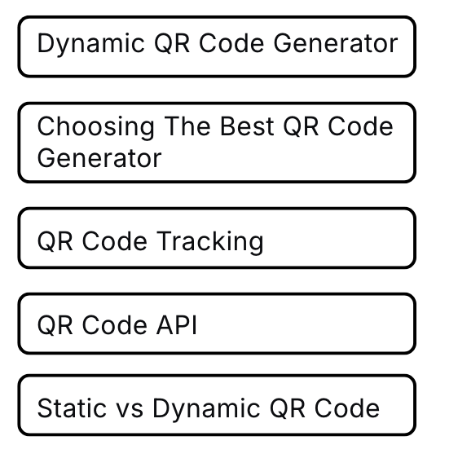Visit the Static vs Dynamic comparison box
458x476 pixels.
coord(217,405)
